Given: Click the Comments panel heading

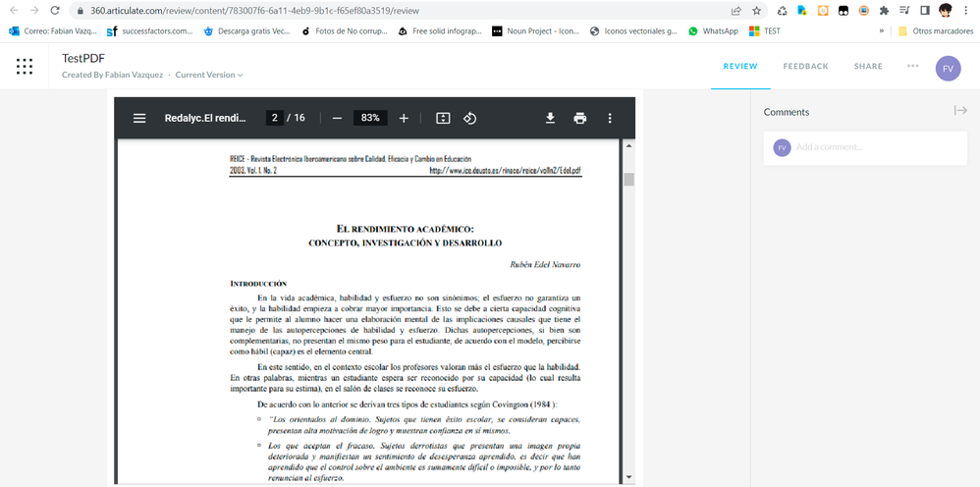Looking at the screenshot, I should coord(787,112).
